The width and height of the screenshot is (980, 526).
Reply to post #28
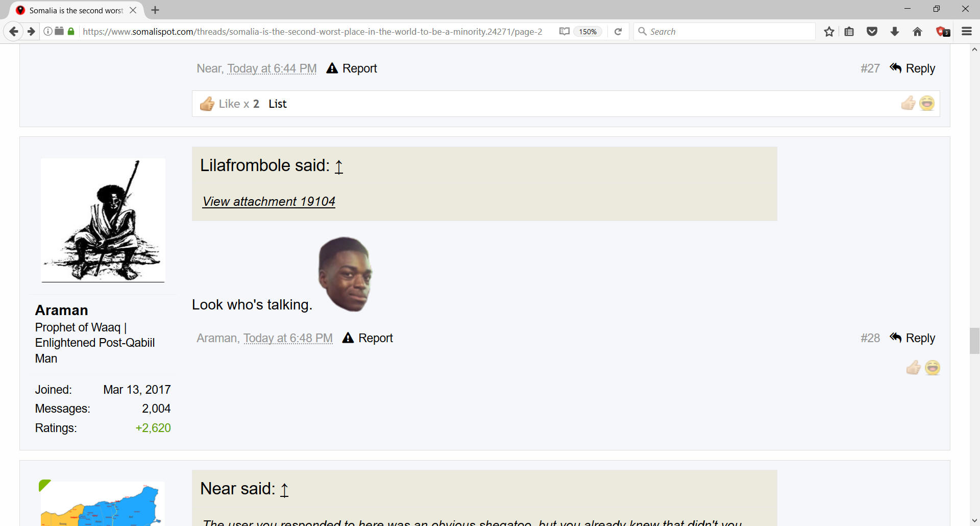pos(913,338)
